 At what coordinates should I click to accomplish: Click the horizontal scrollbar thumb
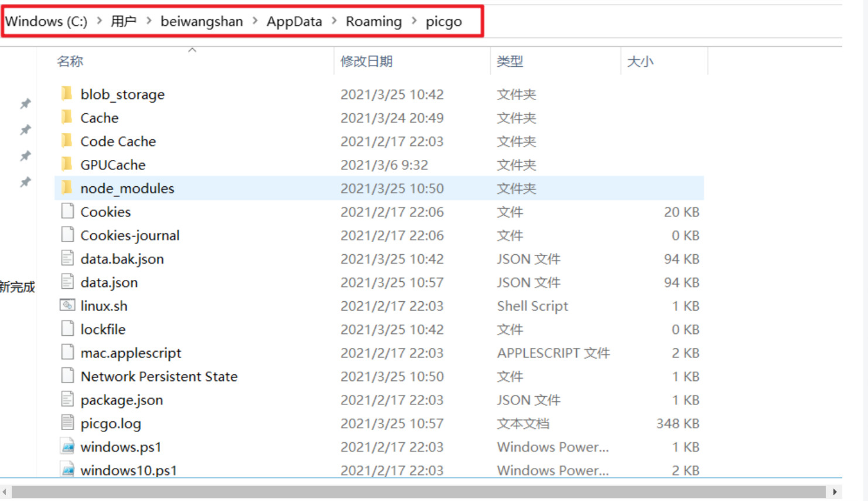tap(418, 492)
